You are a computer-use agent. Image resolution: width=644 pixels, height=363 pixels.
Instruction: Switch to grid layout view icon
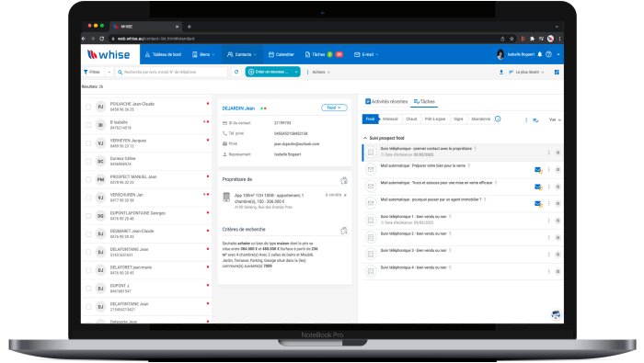557,72
